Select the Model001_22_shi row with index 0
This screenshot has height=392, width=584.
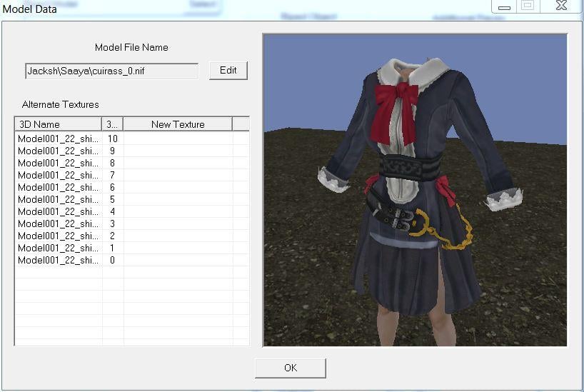click(x=132, y=260)
